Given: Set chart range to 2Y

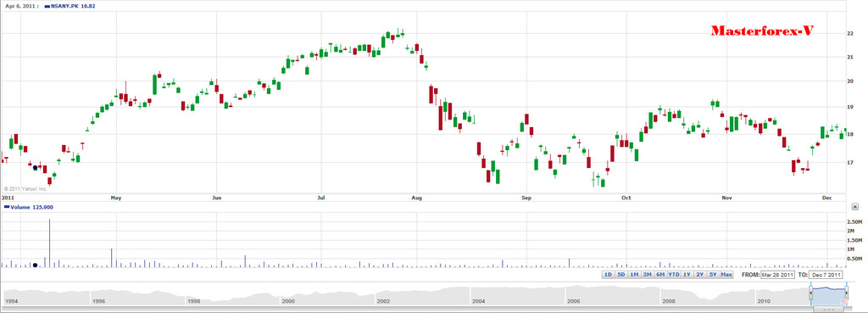Looking at the screenshot, I should [x=699, y=275].
